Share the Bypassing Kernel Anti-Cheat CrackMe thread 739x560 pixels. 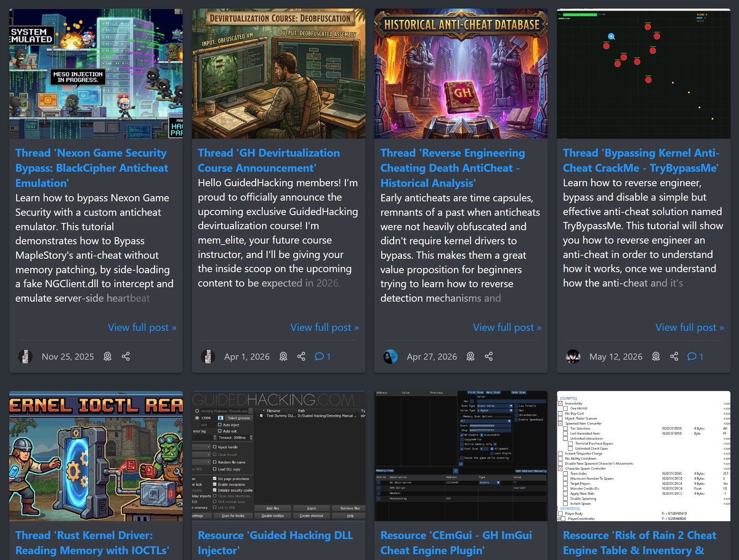click(674, 357)
